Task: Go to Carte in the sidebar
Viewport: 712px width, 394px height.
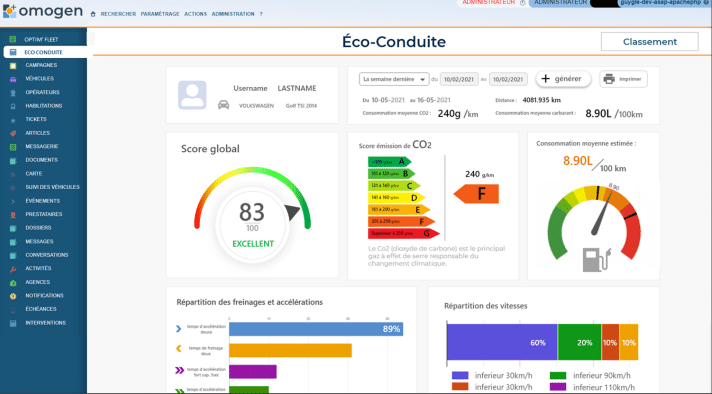Action: [34, 173]
